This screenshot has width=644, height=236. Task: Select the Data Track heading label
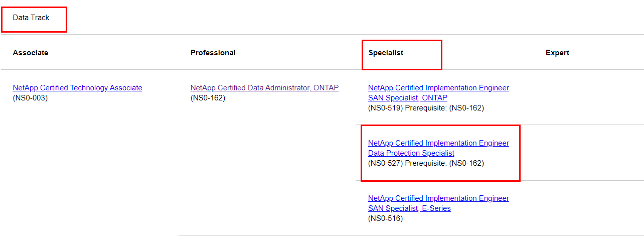[x=31, y=18]
